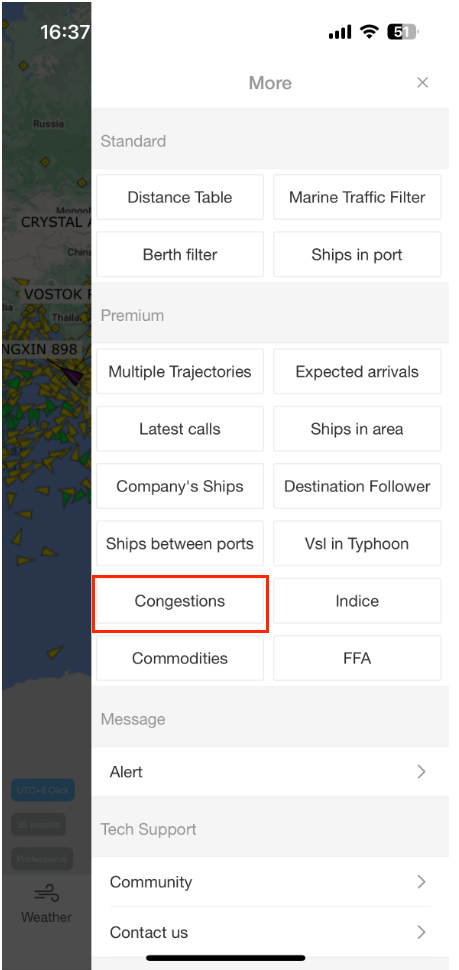Open Vsl in Typhoon
Image resolution: width=459 pixels, height=970 pixels.
point(357,544)
